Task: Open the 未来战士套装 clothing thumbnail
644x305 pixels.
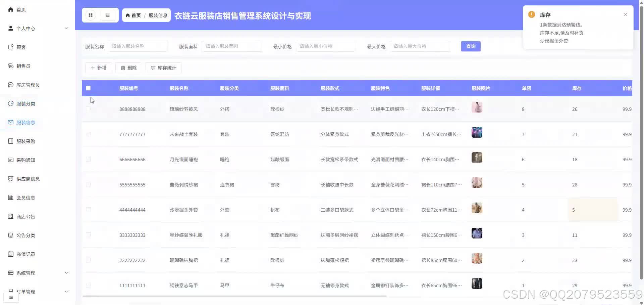Action: click(x=477, y=133)
